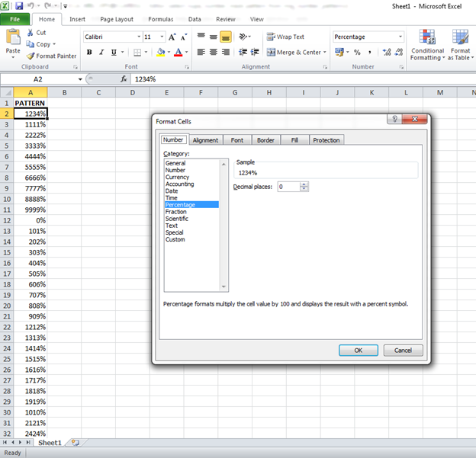The height and width of the screenshot is (458, 476).
Task: Expand the font size dropdown
Action: click(x=162, y=37)
